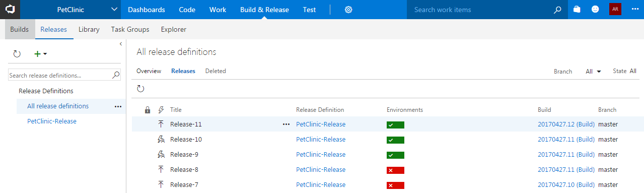Open ellipsis menu for All release definitions
The image size is (644, 193).
(118, 106)
